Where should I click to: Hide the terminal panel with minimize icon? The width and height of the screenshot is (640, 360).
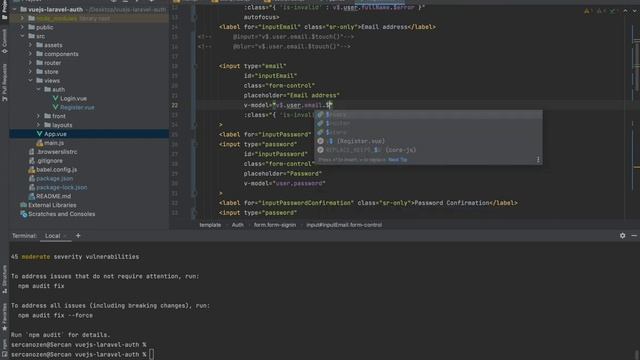point(634,236)
